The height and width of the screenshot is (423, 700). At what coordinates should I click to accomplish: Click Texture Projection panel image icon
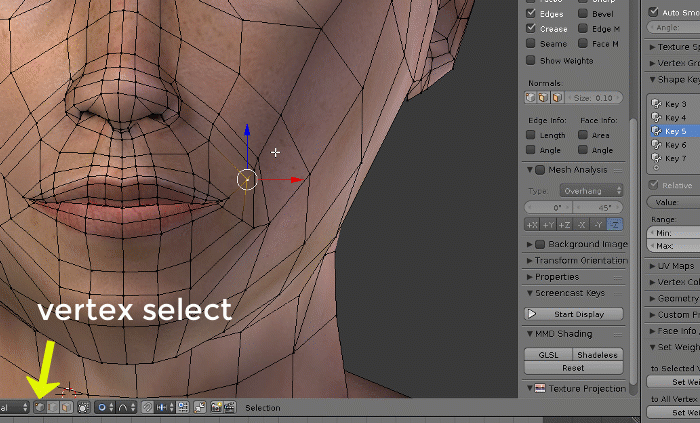540,388
